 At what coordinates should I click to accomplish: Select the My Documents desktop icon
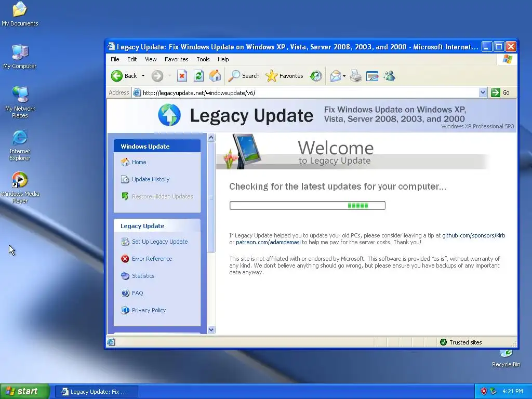20,14
